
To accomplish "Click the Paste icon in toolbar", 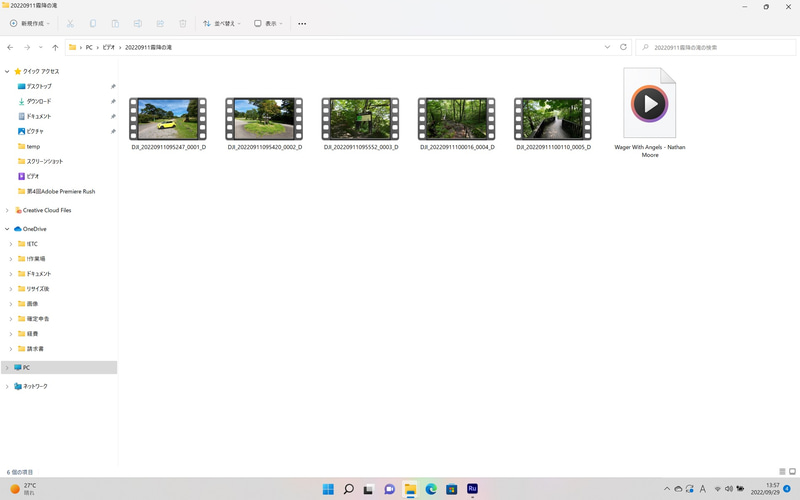I will pyautogui.click(x=115, y=23).
